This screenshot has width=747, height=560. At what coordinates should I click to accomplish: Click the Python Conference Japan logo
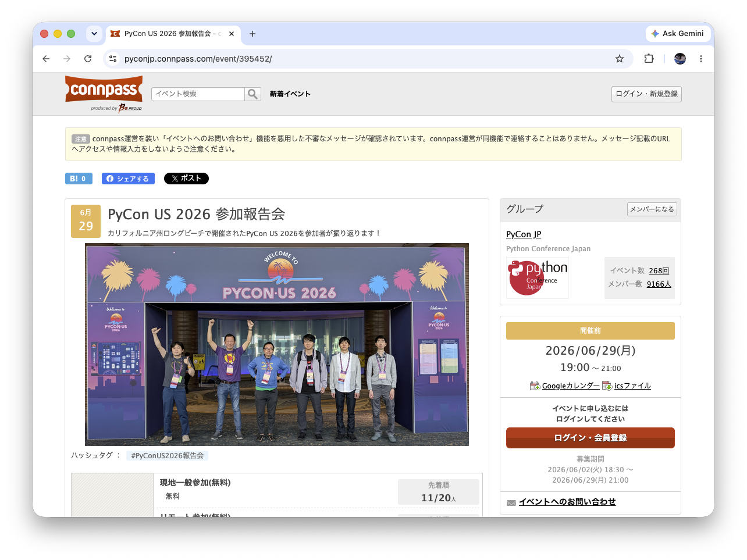point(538,278)
